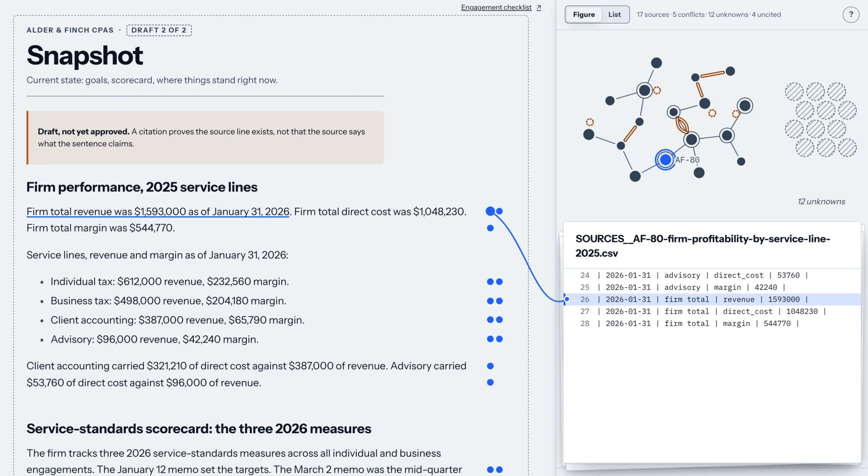Click the DRAFT 2 OF 2 badge
Viewport: 868px width, 476px height.
click(159, 30)
